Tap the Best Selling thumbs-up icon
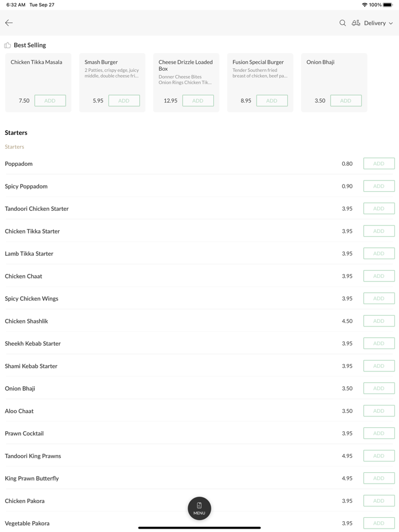This screenshot has width=399, height=532. point(7,45)
